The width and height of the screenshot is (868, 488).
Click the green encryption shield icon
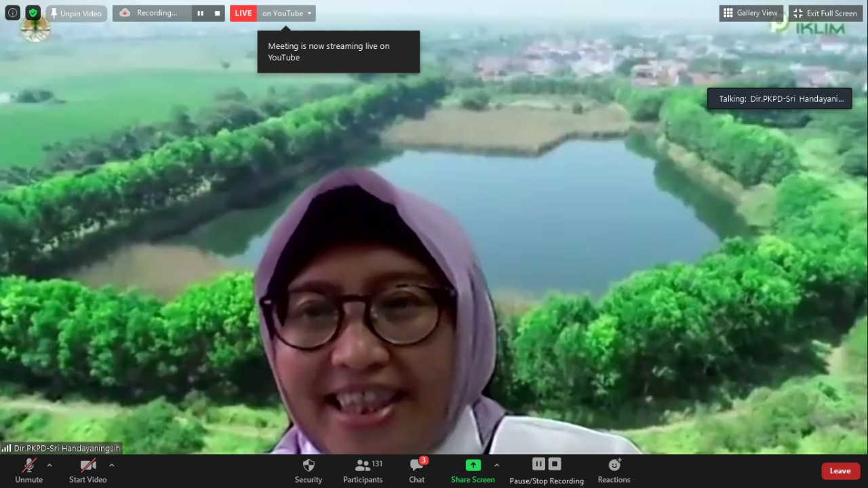[33, 13]
